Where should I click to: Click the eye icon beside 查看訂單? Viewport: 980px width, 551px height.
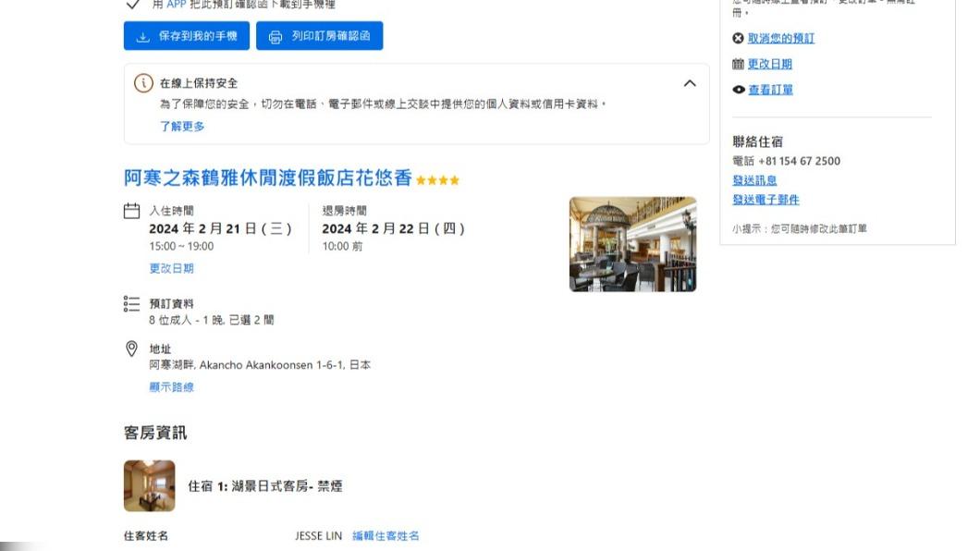738,90
